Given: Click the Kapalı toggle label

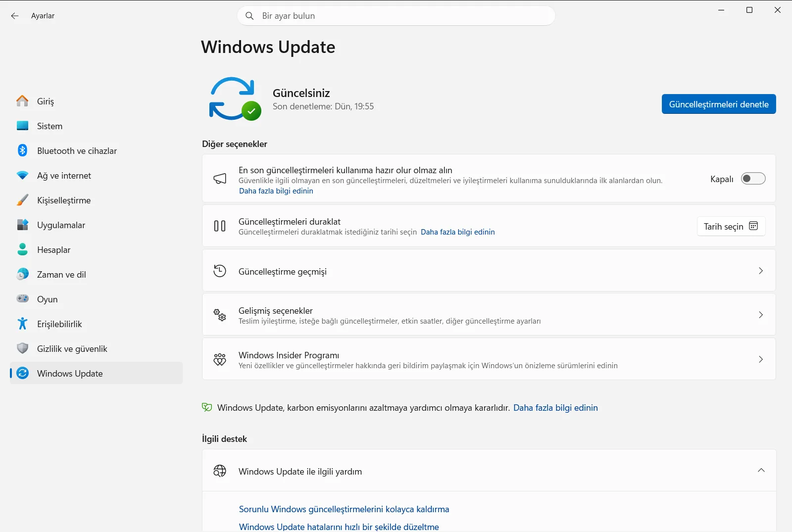Looking at the screenshot, I should pos(722,179).
